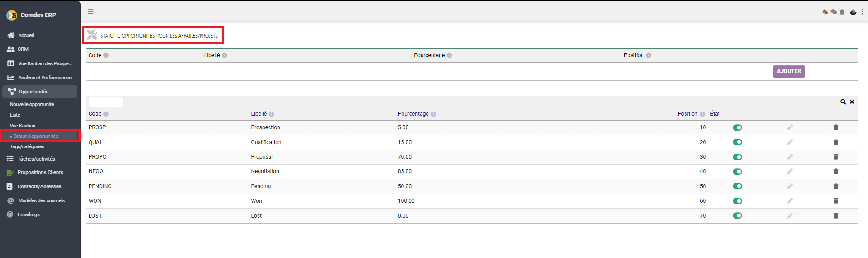Open the Vue Kanban submenu item
This screenshot has width=868, height=258.
pyautogui.click(x=23, y=126)
